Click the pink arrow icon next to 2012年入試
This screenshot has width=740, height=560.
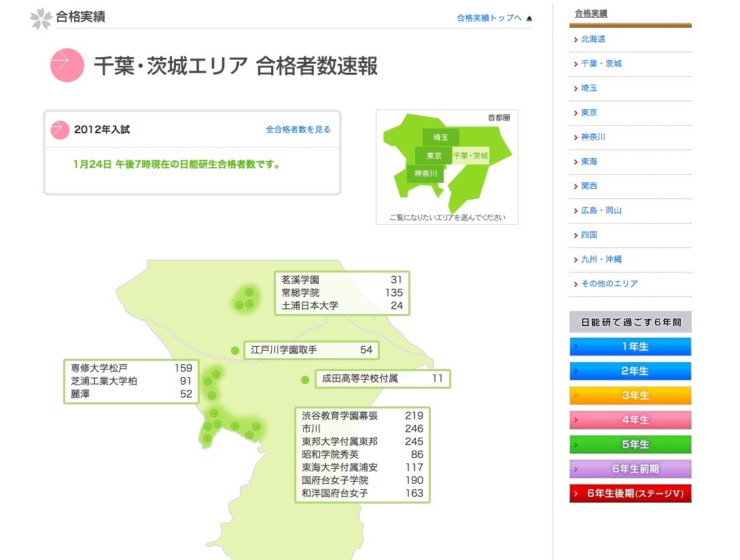coord(60,129)
